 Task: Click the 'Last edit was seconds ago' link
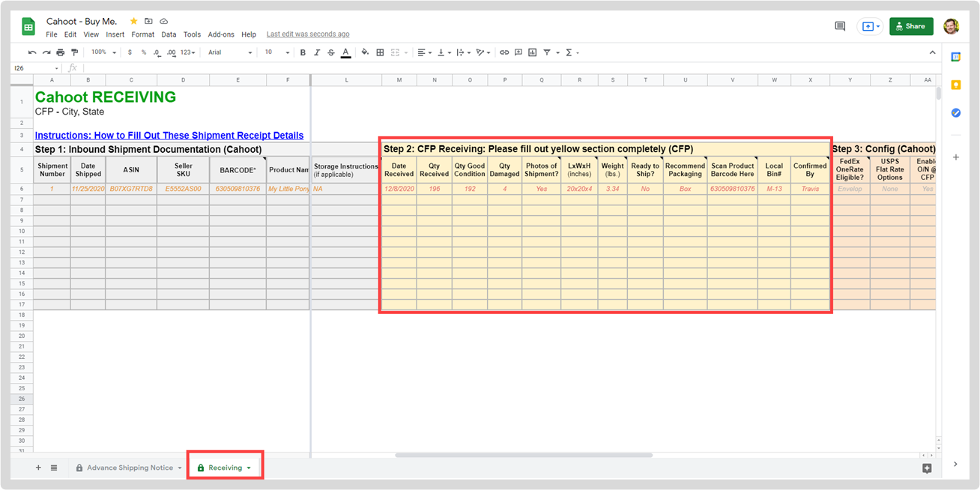308,34
